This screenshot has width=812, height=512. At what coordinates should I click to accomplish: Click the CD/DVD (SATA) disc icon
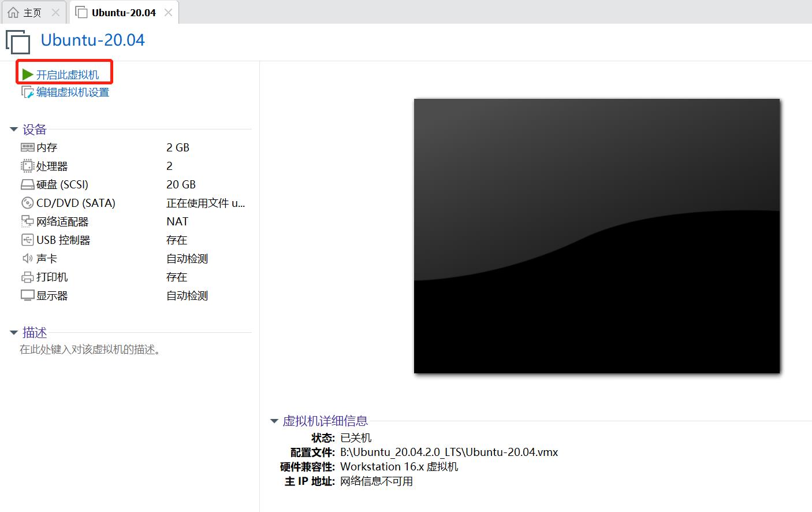(x=27, y=203)
